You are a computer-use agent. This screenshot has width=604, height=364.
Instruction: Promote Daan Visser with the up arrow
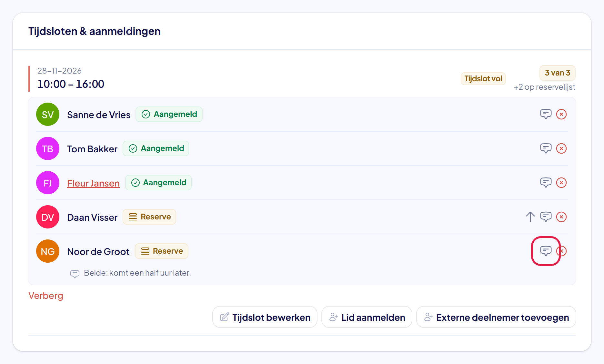530,217
